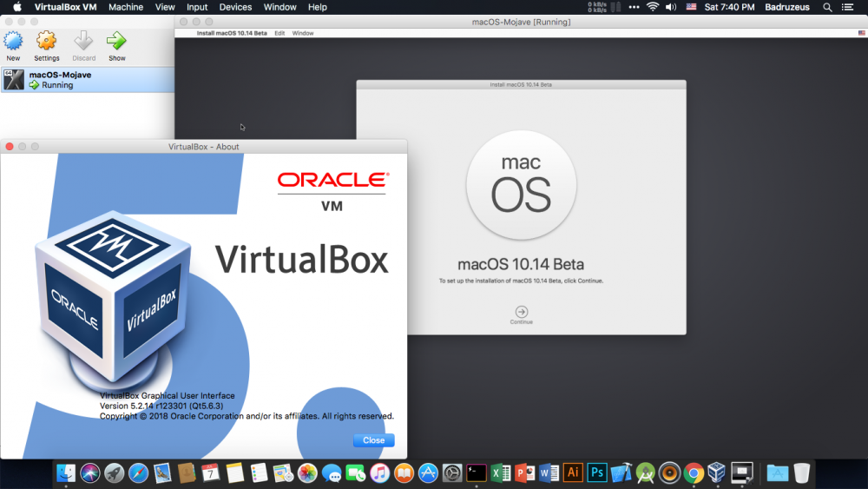
Task: Click the Discard toolbar icon
Action: (x=83, y=41)
